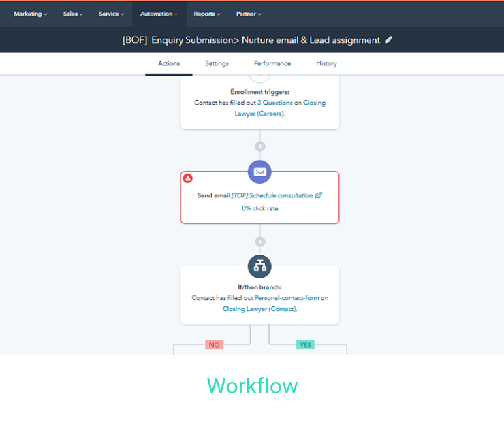Open email in new window icon
504x422 pixels.
[319, 195]
